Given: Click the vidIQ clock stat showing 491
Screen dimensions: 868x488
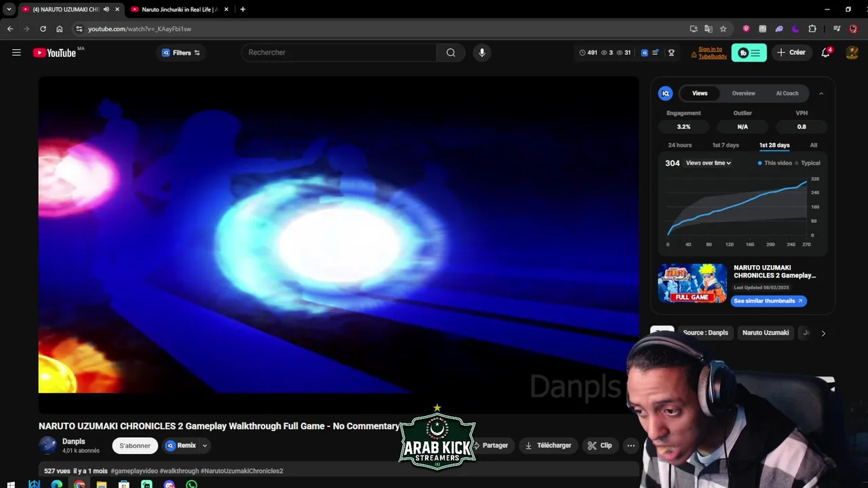Looking at the screenshot, I should (588, 53).
